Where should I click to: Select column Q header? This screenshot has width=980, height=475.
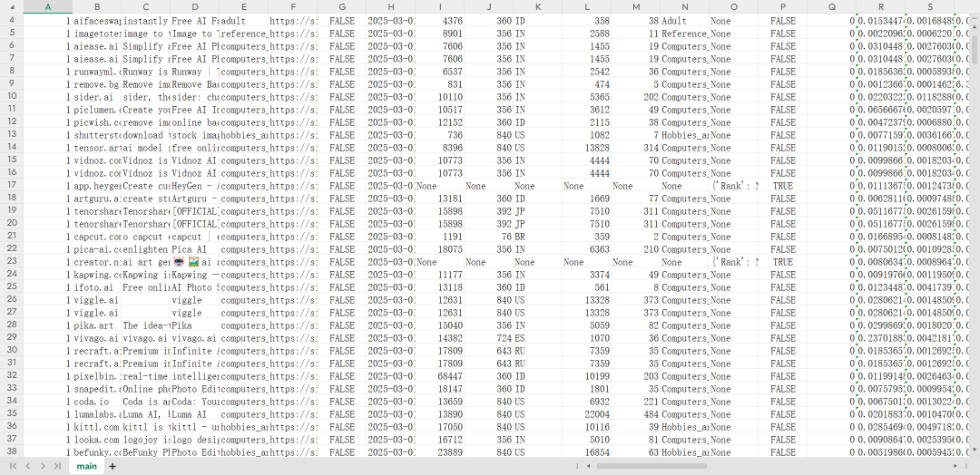(x=831, y=7)
